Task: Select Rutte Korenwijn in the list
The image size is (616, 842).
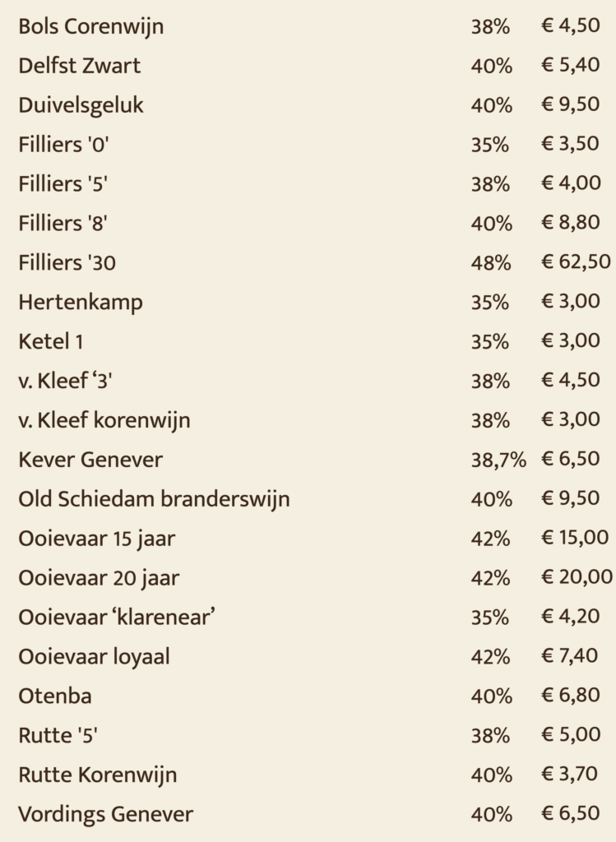Action: coord(98,775)
